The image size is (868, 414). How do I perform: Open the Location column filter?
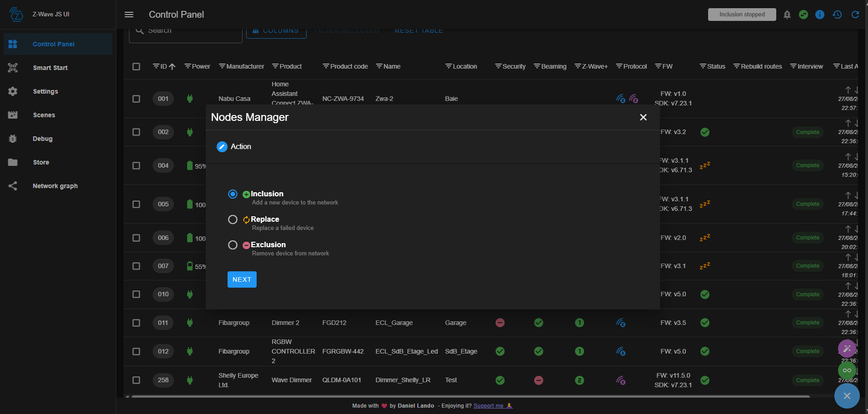point(448,66)
